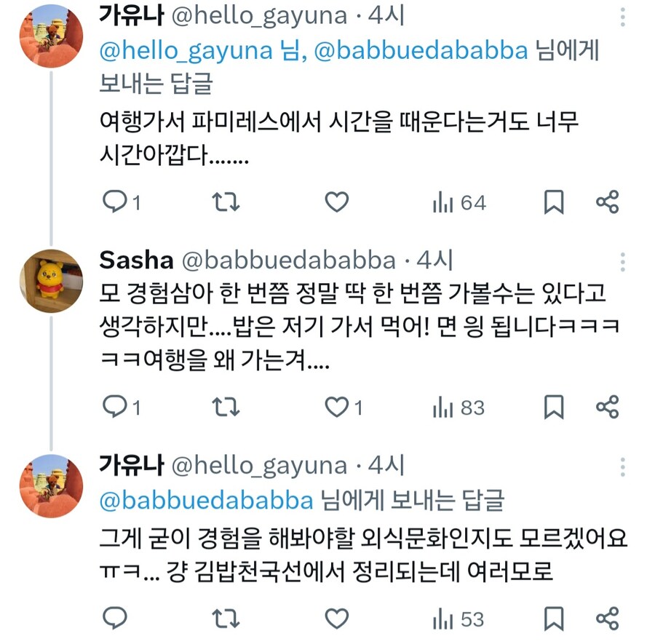Bookmark Sasha's reply
655x644 pixels.
pos(554,408)
